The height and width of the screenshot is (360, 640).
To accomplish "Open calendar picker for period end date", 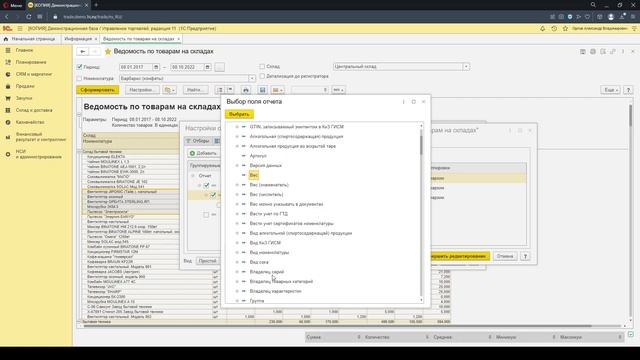I will (x=207, y=67).
